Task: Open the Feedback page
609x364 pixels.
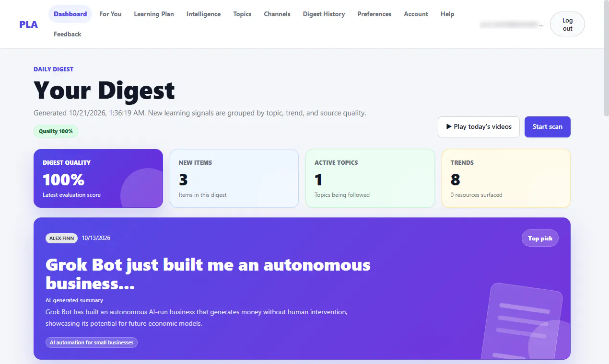Action: (x=67, y=34)
